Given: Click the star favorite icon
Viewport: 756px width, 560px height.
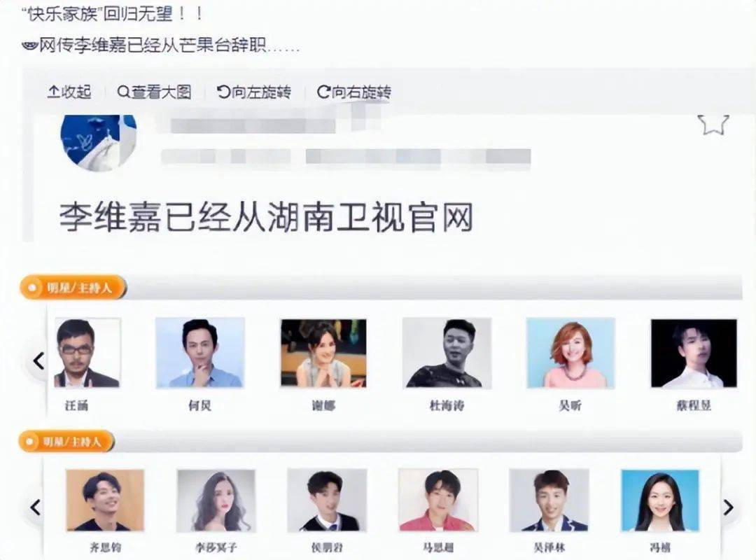Looking at the screenshot, I should pyautogui.click(x=713, y=124).
